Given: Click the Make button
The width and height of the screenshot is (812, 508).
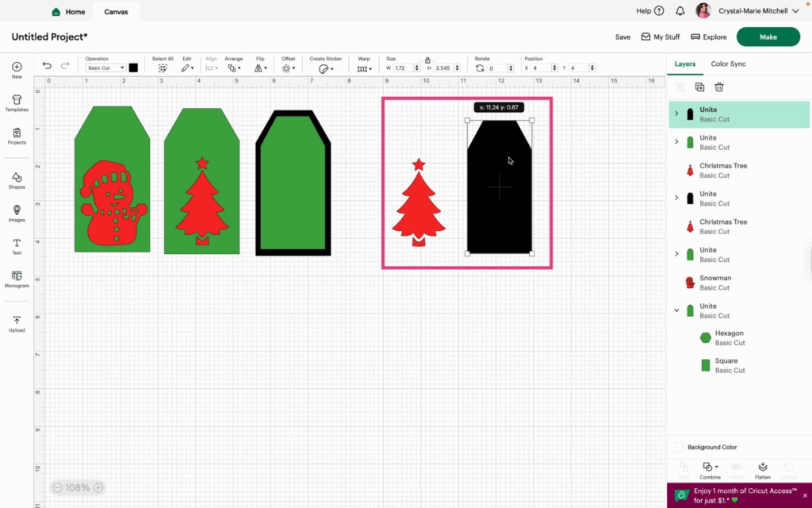Looking at the screenshot, I should [x=768, y=37].
